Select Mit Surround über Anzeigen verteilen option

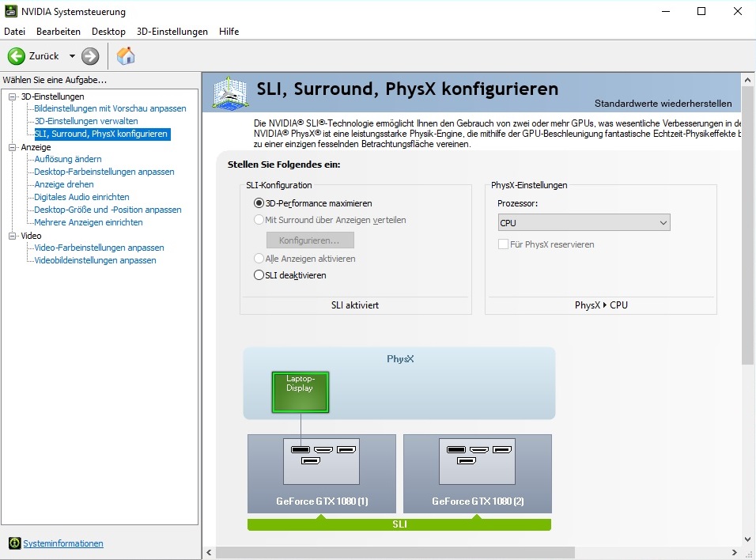259,219
